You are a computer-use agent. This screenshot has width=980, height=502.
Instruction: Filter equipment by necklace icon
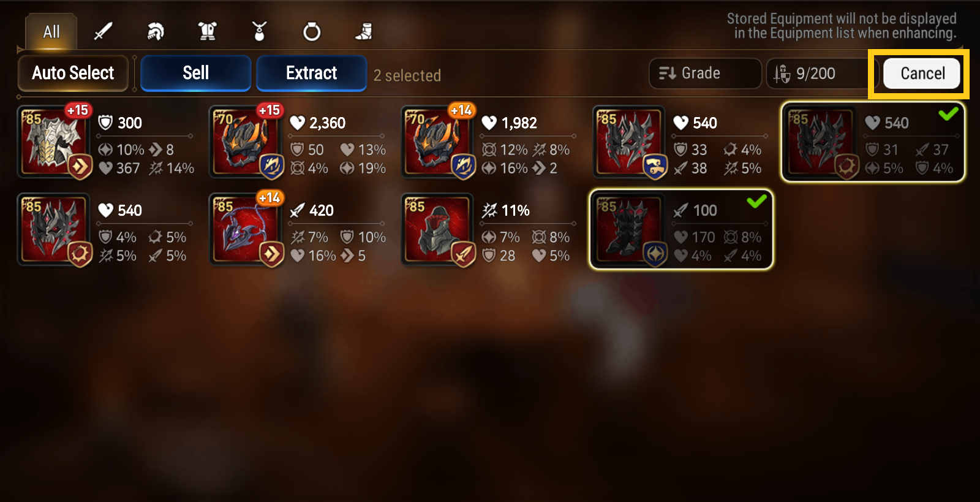tap(260, 31)
